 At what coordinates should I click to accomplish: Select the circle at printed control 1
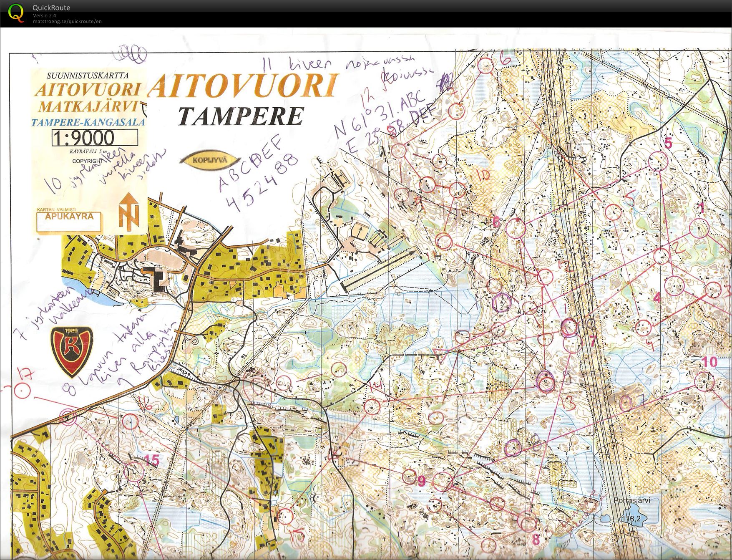[699, 229]
